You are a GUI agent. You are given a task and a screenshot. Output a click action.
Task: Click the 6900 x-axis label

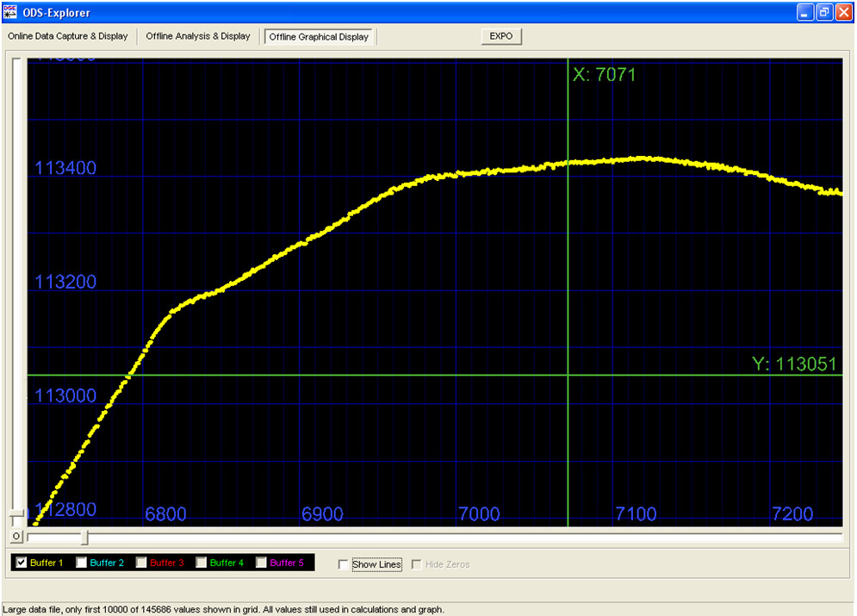pyautogui.click(x=322, y=514)
